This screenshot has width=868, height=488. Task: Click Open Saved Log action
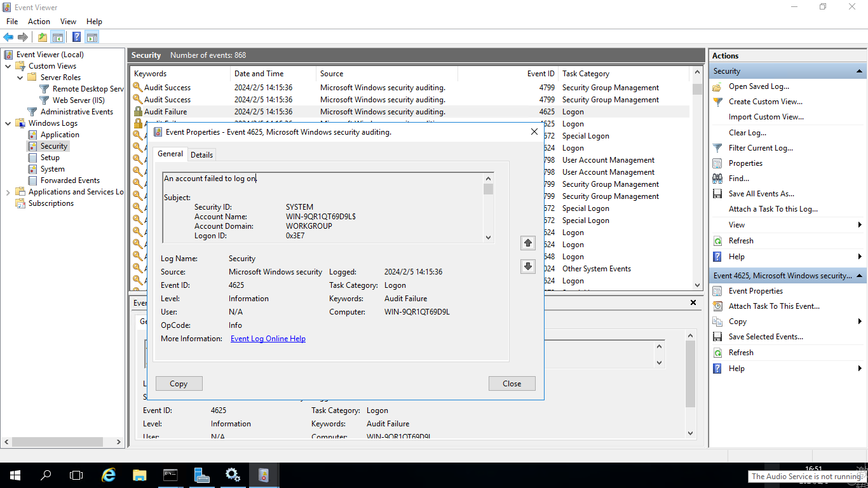pos(759,86)
